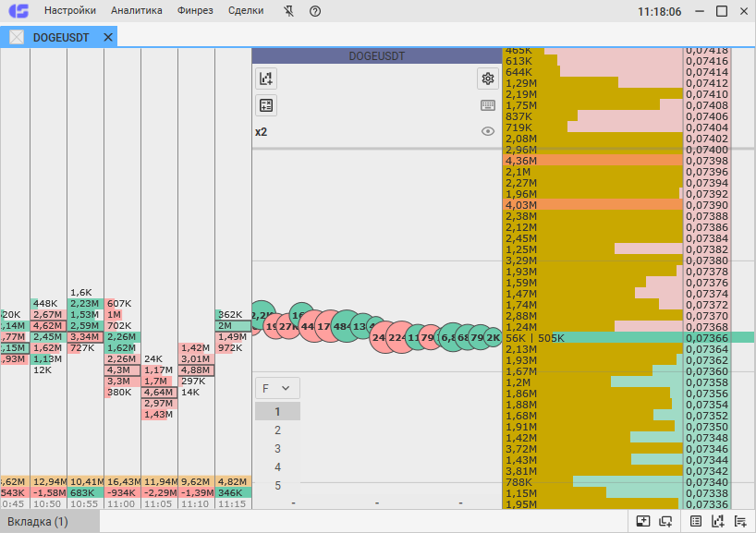Select option 5 in the F list
This screenshot has height=533, width=756.
coord(277,485)
